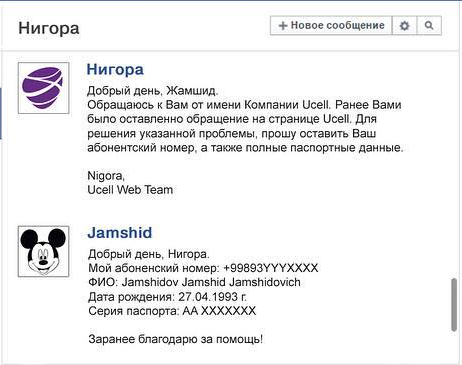Open the gear settings menu
The width and height of the screenshot is (462, 365).
point(404,25)
